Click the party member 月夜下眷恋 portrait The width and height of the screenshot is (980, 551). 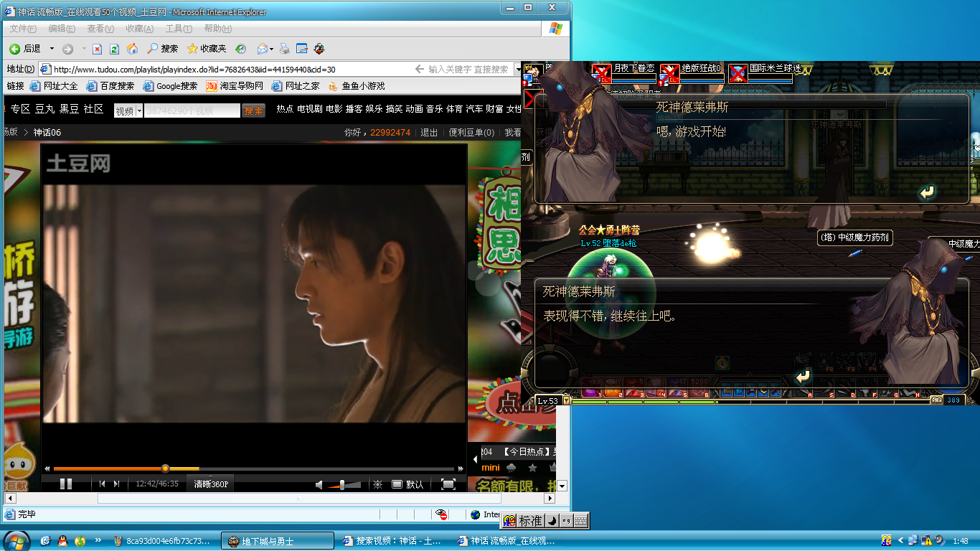(x=601, y=73)
